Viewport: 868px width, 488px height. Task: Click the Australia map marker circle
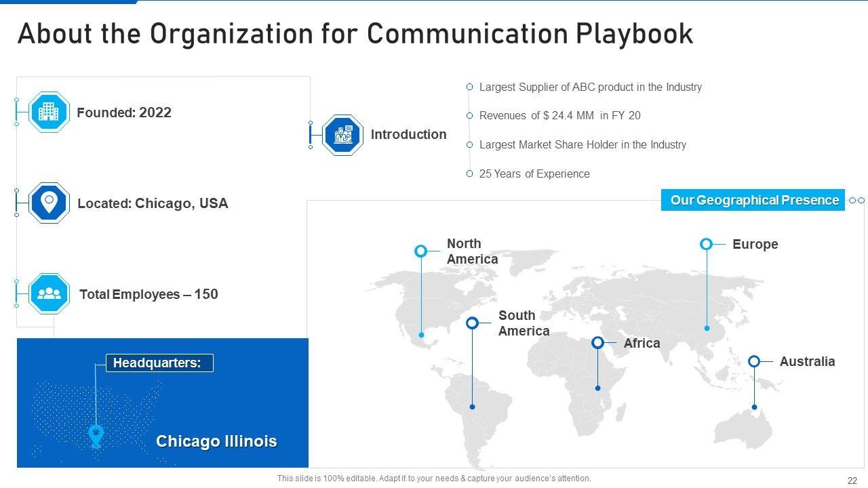coord(754,361)
